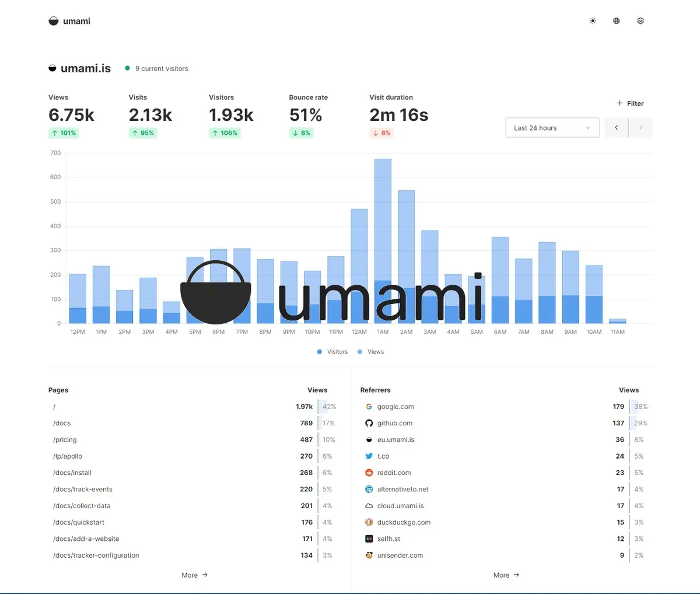Click the umami logo in header
Image resolution: width=700 pixels, height=594 pixels.
(x=69, y=21)
